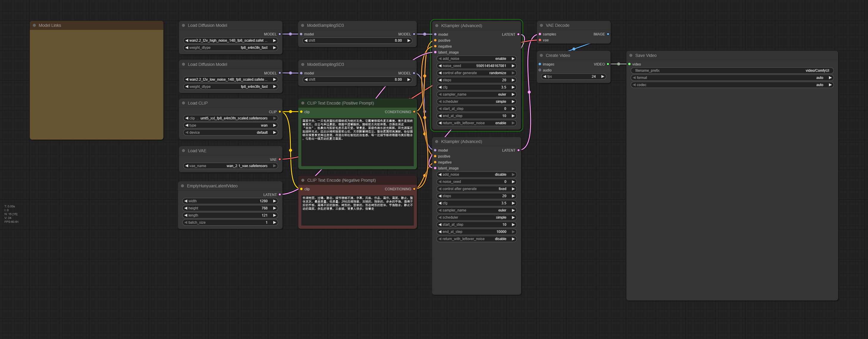Toggle return_with_leftover_noise set to enable
Screen dimensions: 868x339
point(477,123)
